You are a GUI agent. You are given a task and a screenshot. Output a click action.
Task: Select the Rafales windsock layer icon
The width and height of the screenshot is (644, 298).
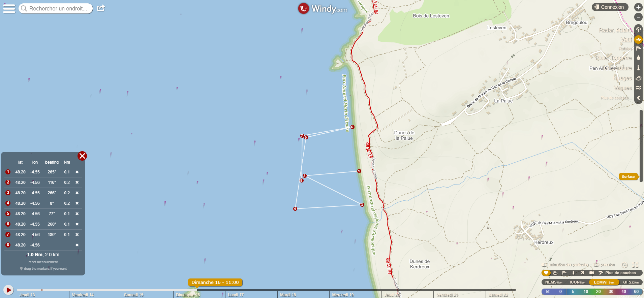pos(638,48)
